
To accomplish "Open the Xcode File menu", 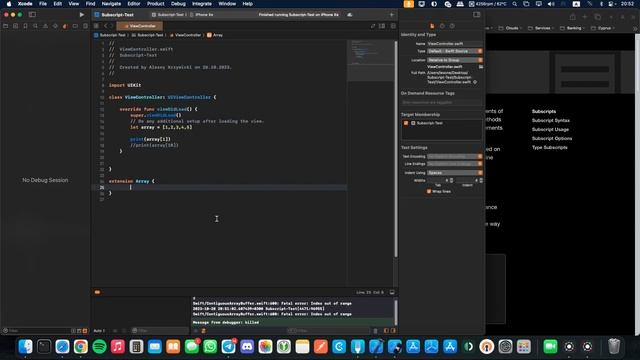I will (43, 4).
